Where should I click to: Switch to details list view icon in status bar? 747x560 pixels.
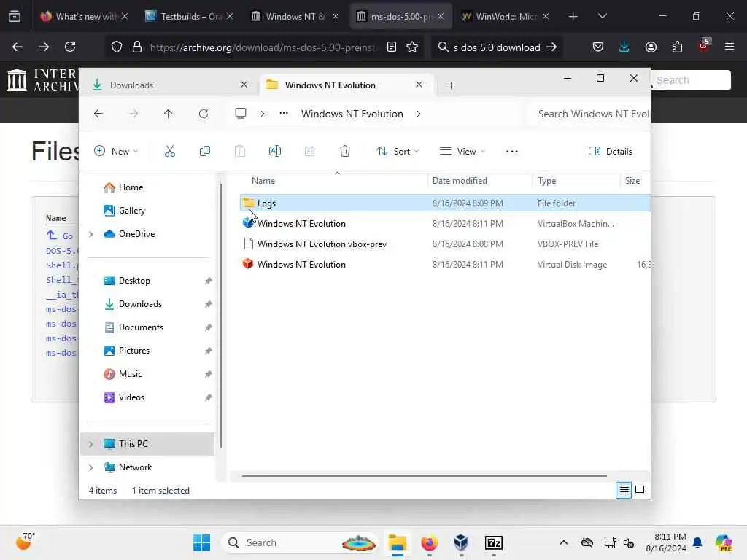click(624, 491)
